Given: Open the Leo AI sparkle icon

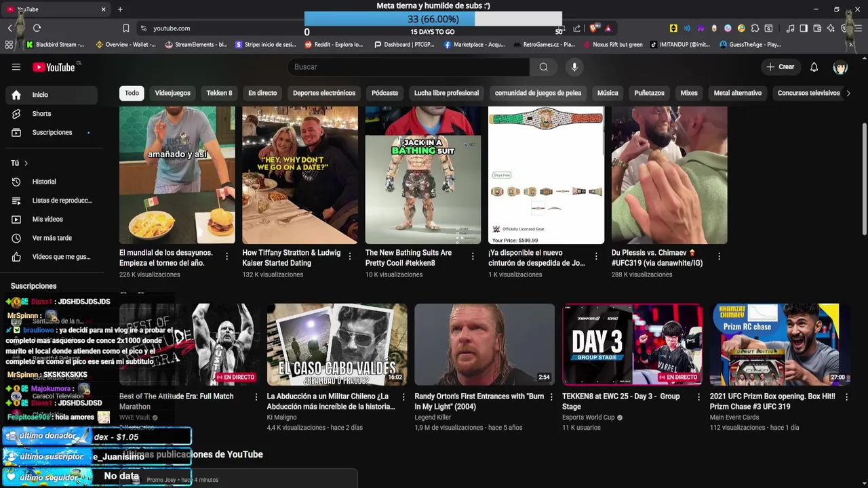Looking at the screenshot, I should [831, 28].
